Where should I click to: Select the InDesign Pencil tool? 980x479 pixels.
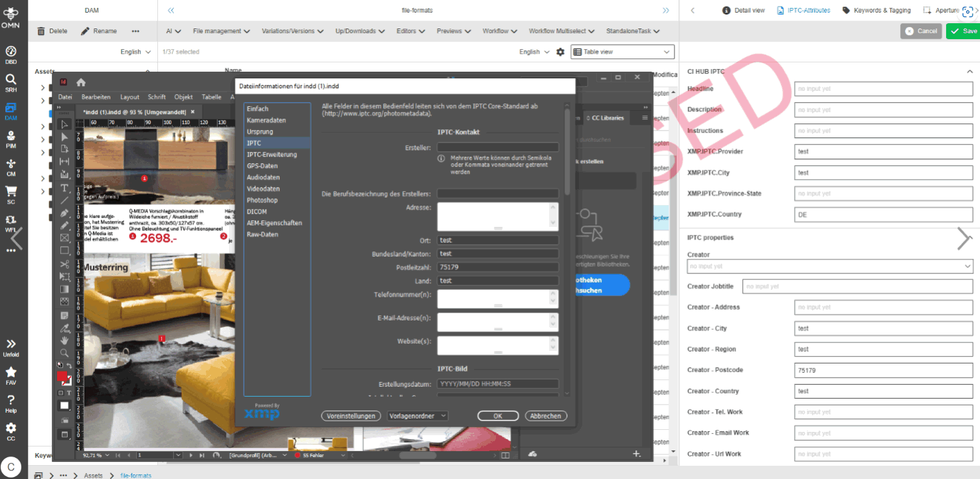tap(64, 226)
